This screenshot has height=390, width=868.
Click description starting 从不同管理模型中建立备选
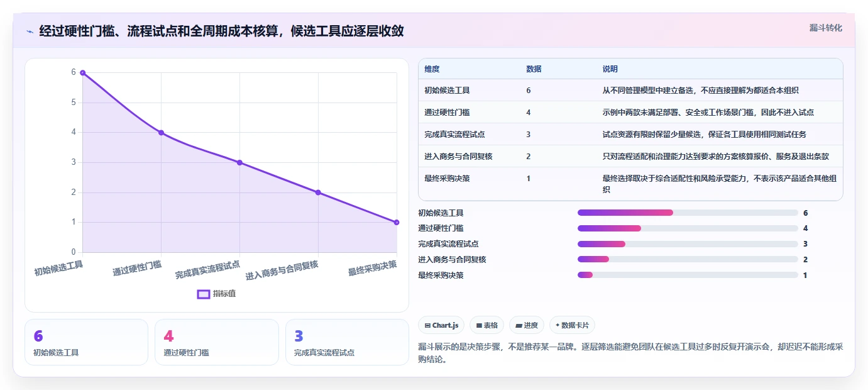(x=700, y=91)
